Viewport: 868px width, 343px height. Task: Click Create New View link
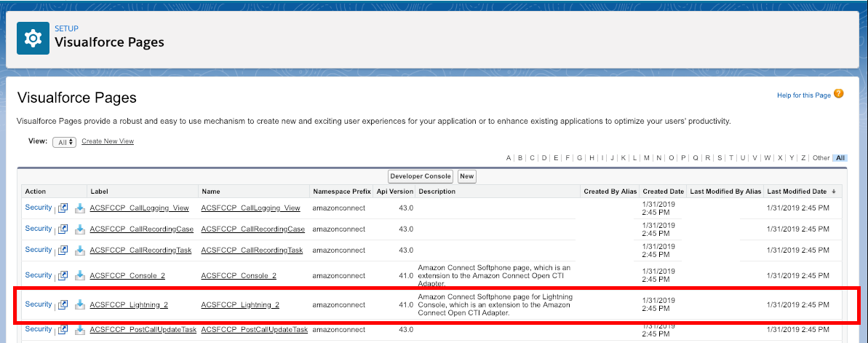pos(108,141)
